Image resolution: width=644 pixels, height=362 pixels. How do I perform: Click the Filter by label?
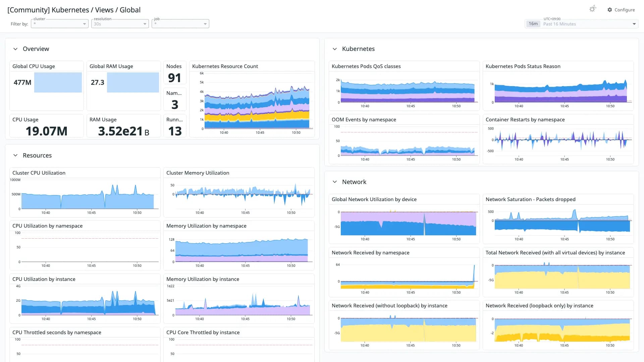(x=19, y=24)
